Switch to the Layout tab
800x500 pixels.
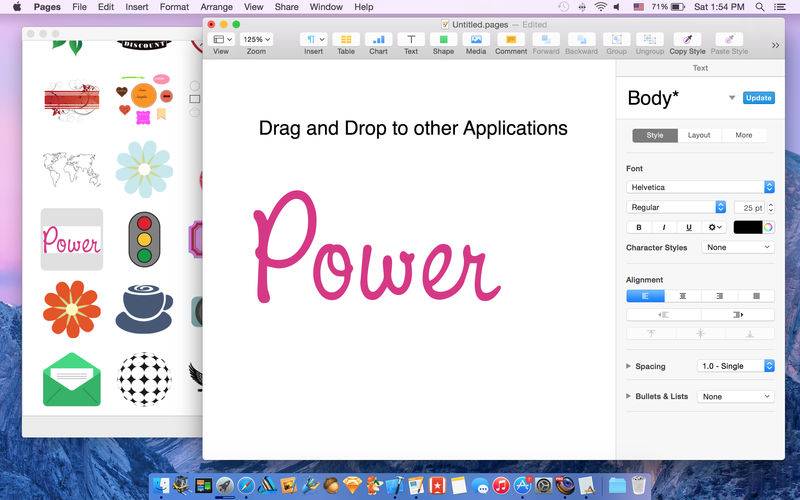pos(699,135)
